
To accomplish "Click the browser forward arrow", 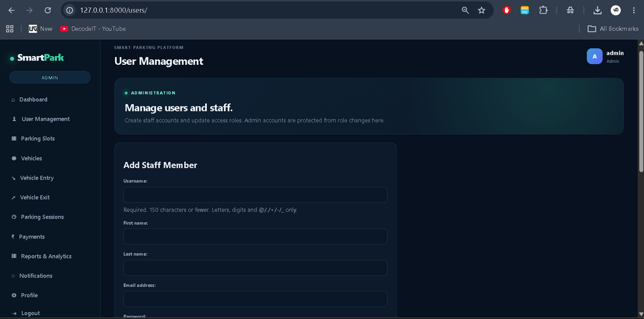I will [x=29, y=10].
